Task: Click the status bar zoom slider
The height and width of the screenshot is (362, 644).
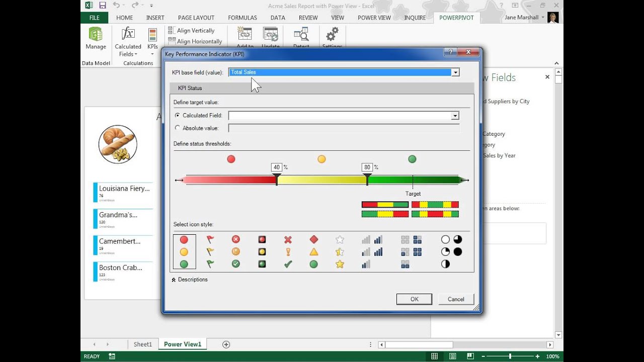Action: [x=510, y=356]
